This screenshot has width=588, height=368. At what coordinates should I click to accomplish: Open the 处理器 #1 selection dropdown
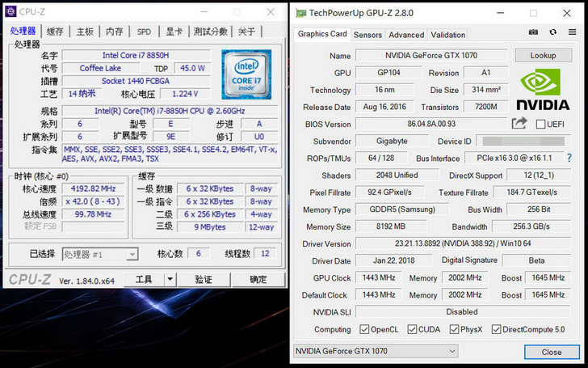point(102,253)
